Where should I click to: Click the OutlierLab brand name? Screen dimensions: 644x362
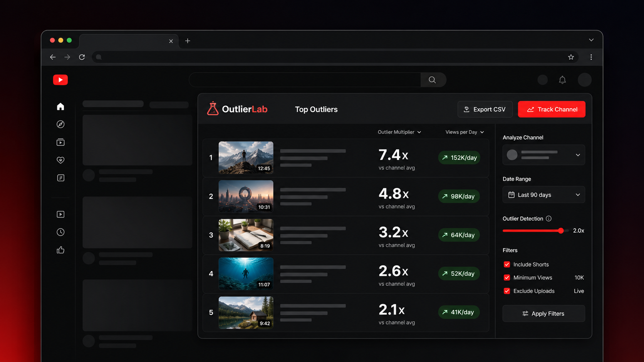click(245, 109)
